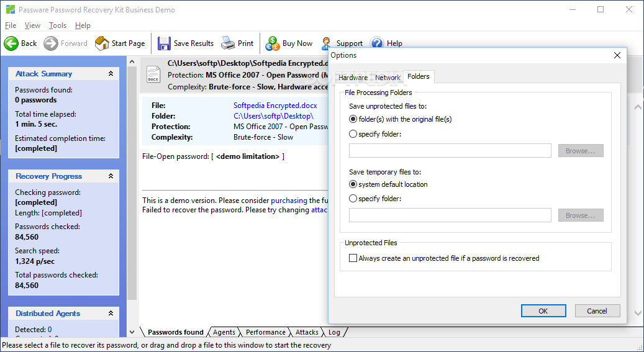Select folder(s) with the original file(s) option
The width and height of the screenshot is (644, 352).
(353, 119)
